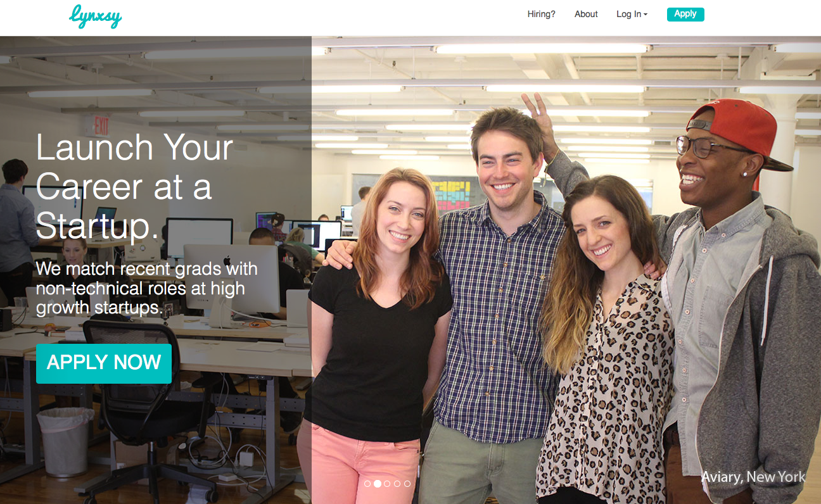
Task: Select the active filled carousel dot
Action: pyautogui.click(x=378, y=484)
